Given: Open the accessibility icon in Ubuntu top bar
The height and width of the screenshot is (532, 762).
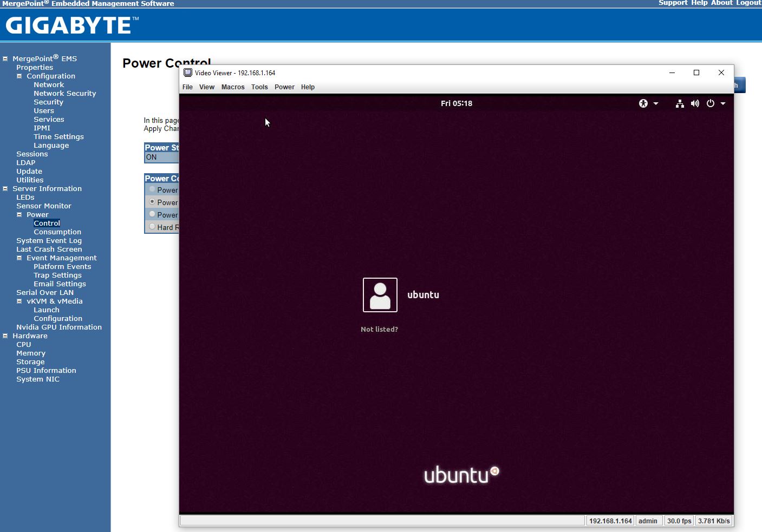Looking at the screenshot, I should (x=643, y=103).
